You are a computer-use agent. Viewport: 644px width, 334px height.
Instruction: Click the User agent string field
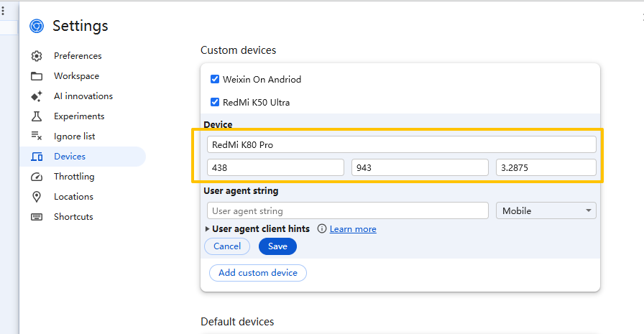point(348,210)
